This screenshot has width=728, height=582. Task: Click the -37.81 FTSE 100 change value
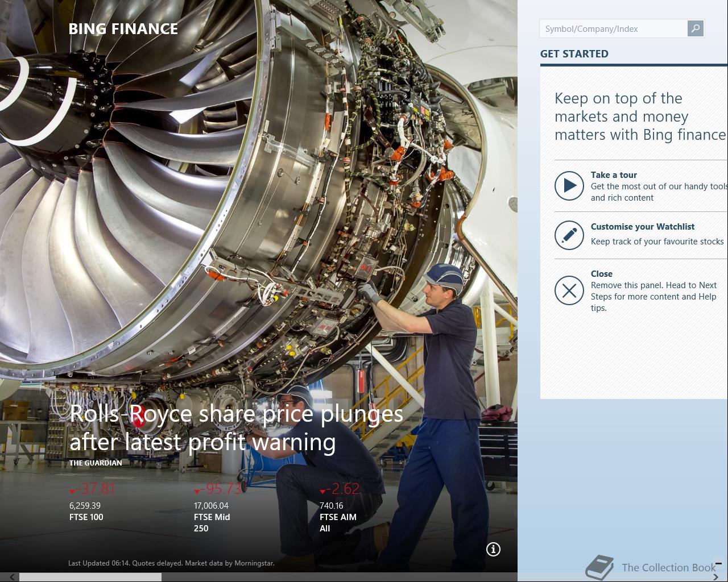click(x=93, y=489)
